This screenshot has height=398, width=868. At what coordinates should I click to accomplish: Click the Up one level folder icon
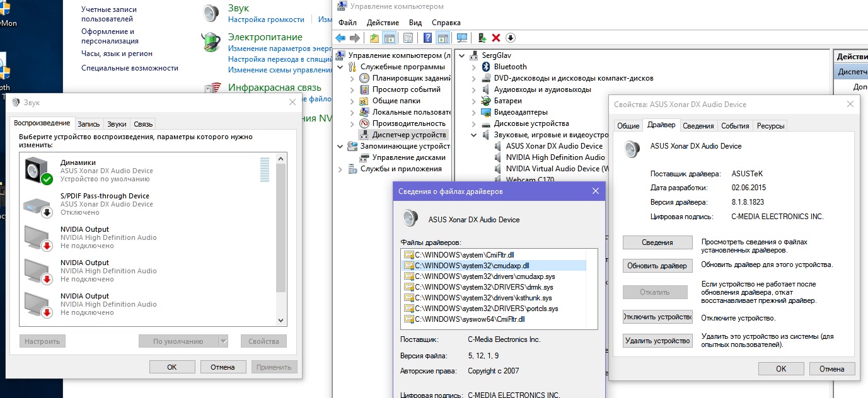374,38
